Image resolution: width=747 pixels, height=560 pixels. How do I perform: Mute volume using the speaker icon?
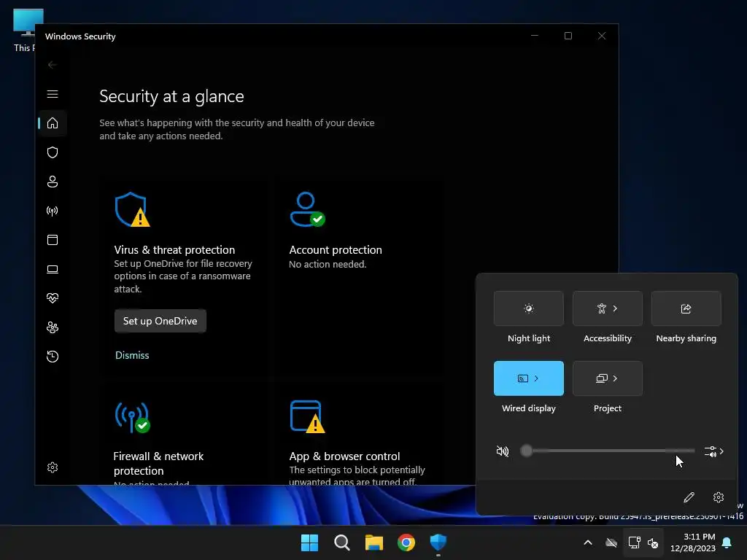point(503,451)
